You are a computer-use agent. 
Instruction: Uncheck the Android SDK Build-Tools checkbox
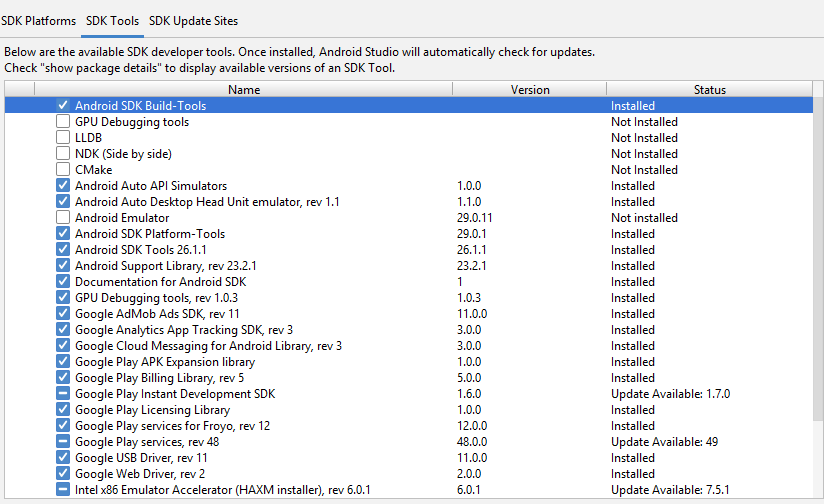[x=63, y=105]
